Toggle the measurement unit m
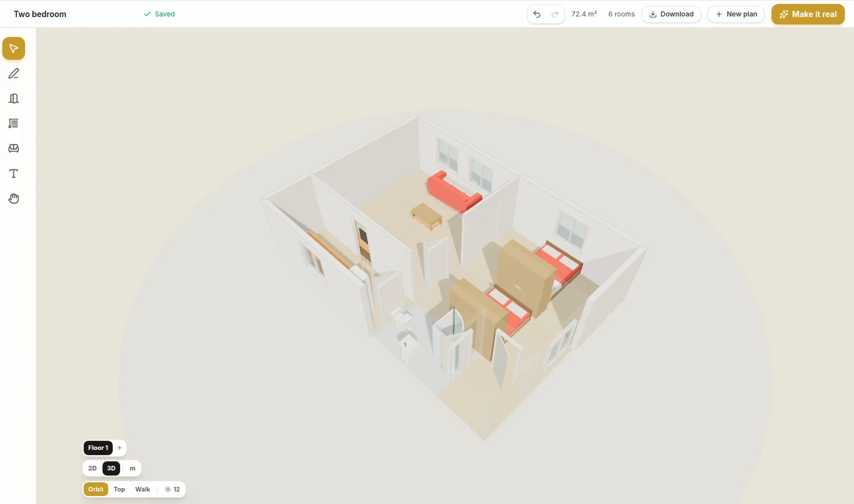This screenshot has height=504, width=854. [132, 469]
